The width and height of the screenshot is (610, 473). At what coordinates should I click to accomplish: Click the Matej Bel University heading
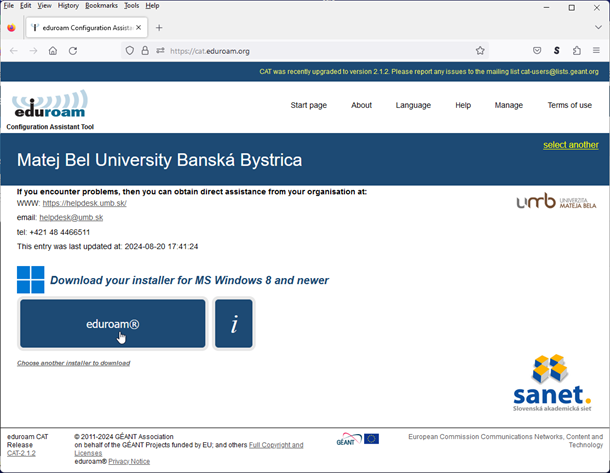click(160, 160)
